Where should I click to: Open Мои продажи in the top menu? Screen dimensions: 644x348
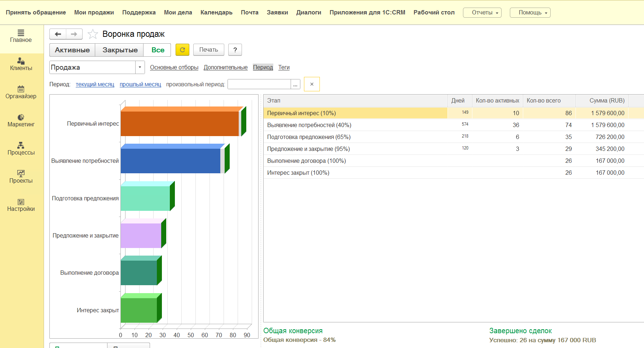tap(94, 13)
